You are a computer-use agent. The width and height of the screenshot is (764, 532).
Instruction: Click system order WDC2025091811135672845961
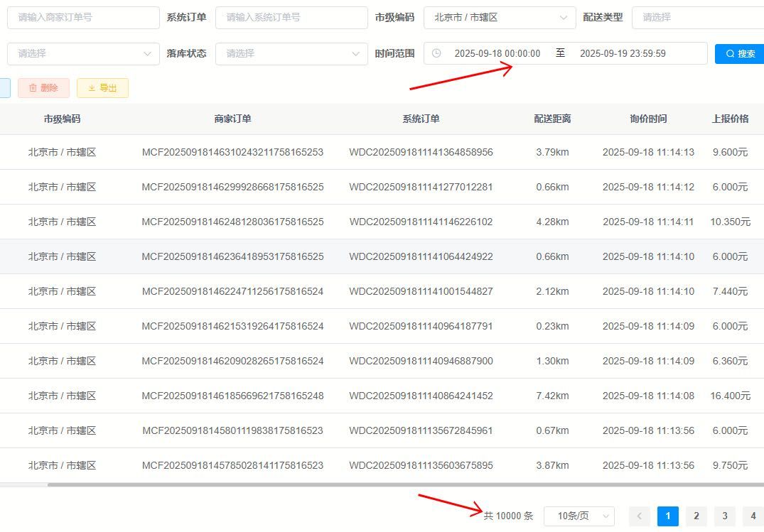point(421,431)
